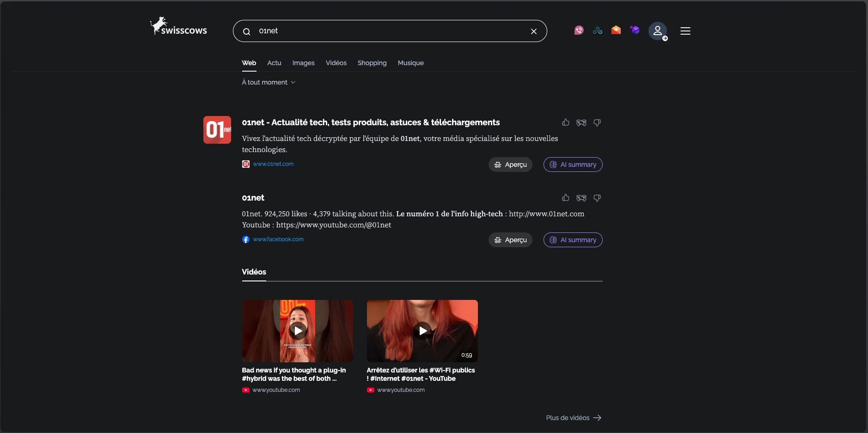Click Aperçu for the www.01net.com result

click(510, 165)
